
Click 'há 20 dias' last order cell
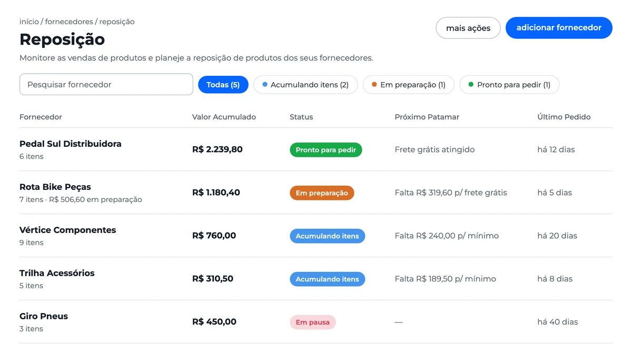pos(557,236)
